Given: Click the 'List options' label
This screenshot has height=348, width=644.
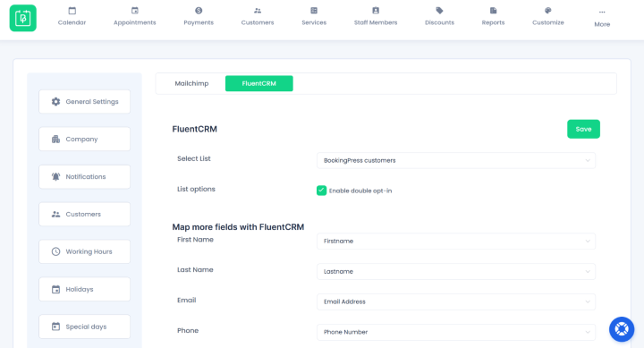Looking at the screenshot, I should coord(196,189).
